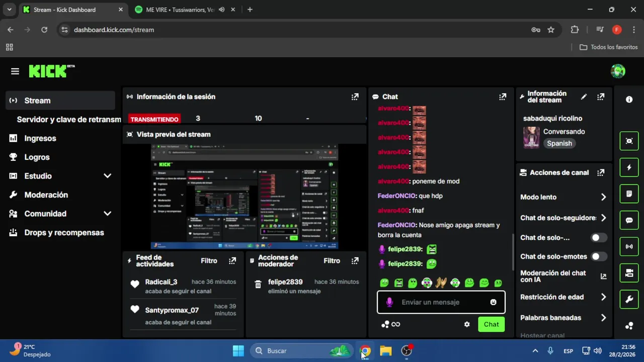644x362 pixels.
Task: Insert the praying hands quick emote
Action: coord(441,283)
